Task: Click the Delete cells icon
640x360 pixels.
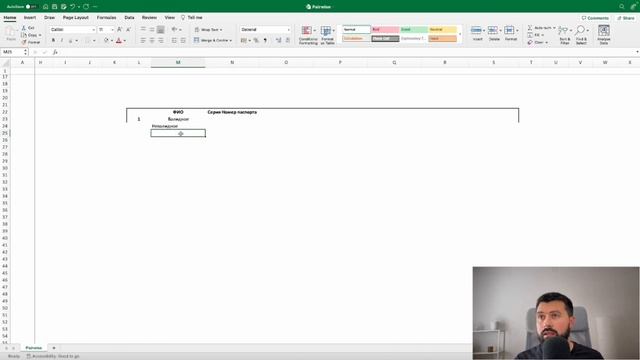Action: (493, 30)
